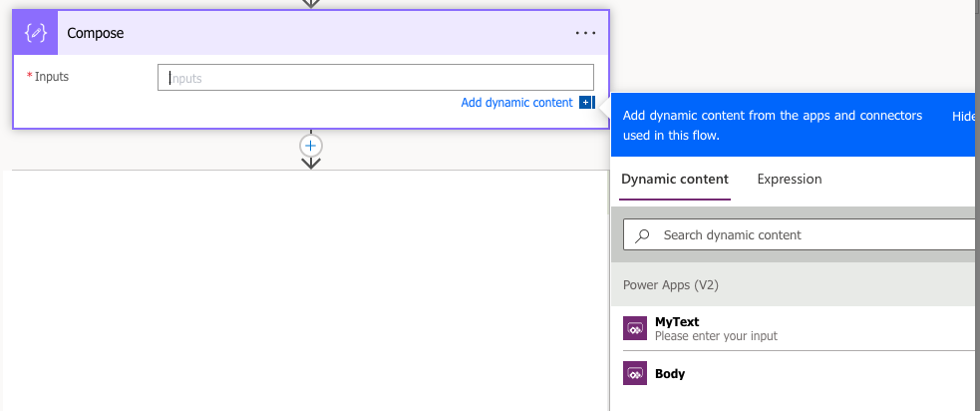This screenshot has width=980, height=411.
Task: Hide the dynamic content panel
Action: coord(964,116)
